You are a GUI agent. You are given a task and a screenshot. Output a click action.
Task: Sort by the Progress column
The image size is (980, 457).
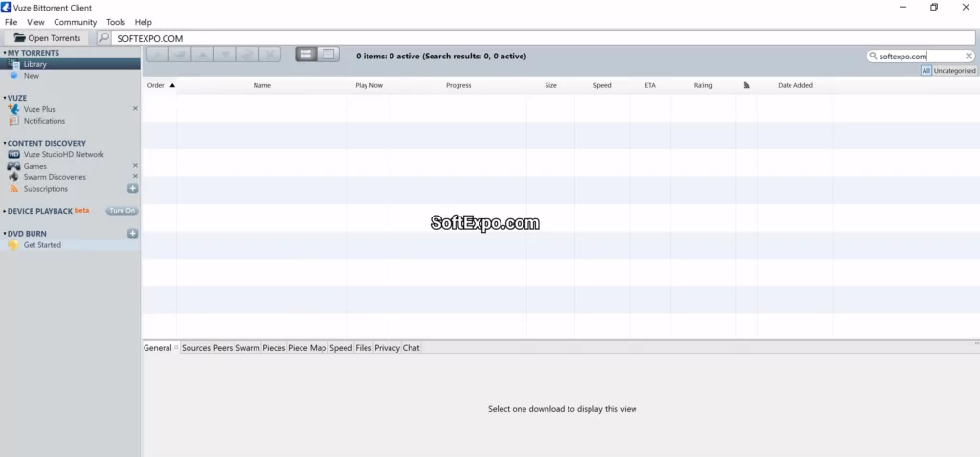[x=458, y=85]
